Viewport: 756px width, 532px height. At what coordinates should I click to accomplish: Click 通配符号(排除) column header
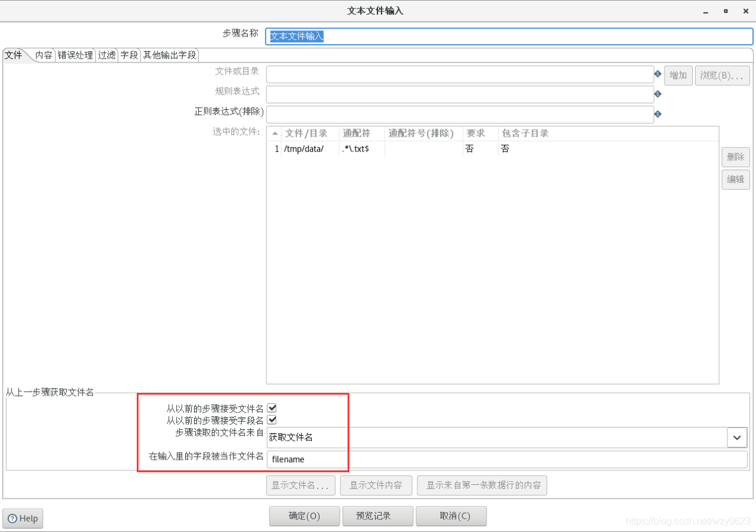click(424, 134)
